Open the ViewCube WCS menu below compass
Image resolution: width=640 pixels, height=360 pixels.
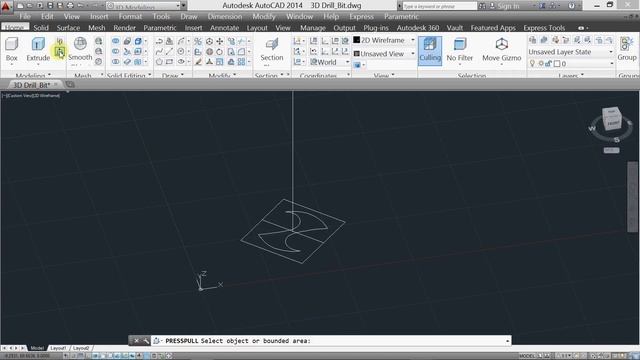pyautogui.click(x=611, y=150)
